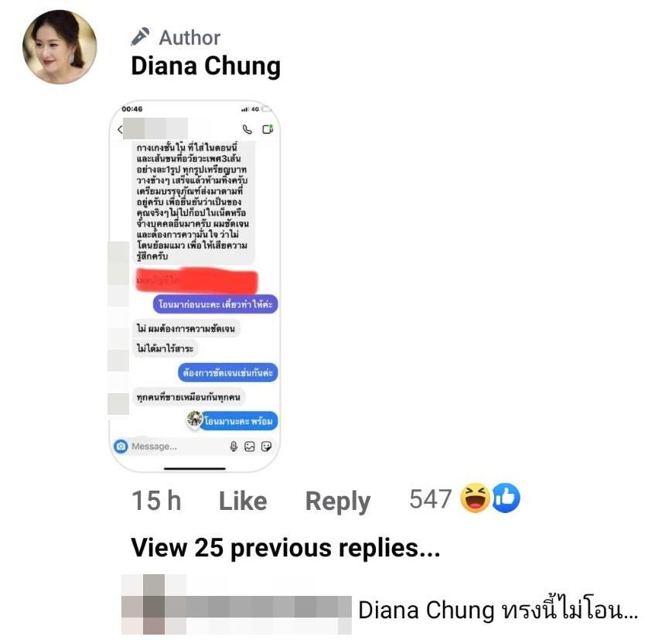Click the author microphone badge icon
This screenshot has height=640, width=672.
pyautogui.click(x=140, y=37)
